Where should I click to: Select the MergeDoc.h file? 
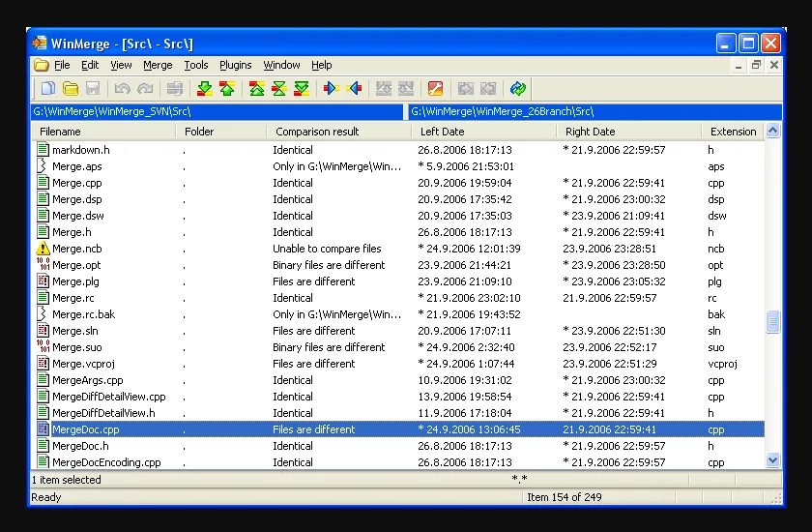point(80,446)
